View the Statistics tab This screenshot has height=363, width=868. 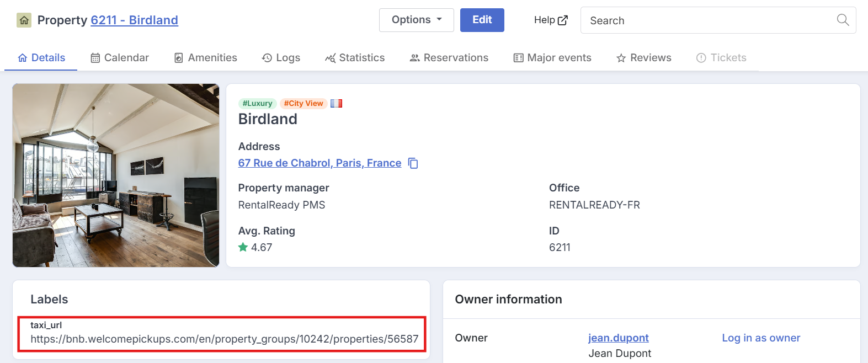[355, 58]
